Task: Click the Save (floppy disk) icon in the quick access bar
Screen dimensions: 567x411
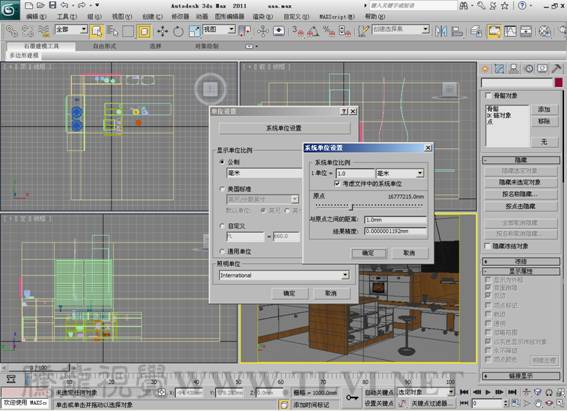Action: coord(53,5)
